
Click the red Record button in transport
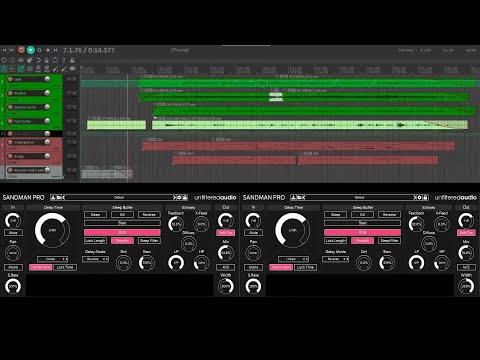click(21, 50)
